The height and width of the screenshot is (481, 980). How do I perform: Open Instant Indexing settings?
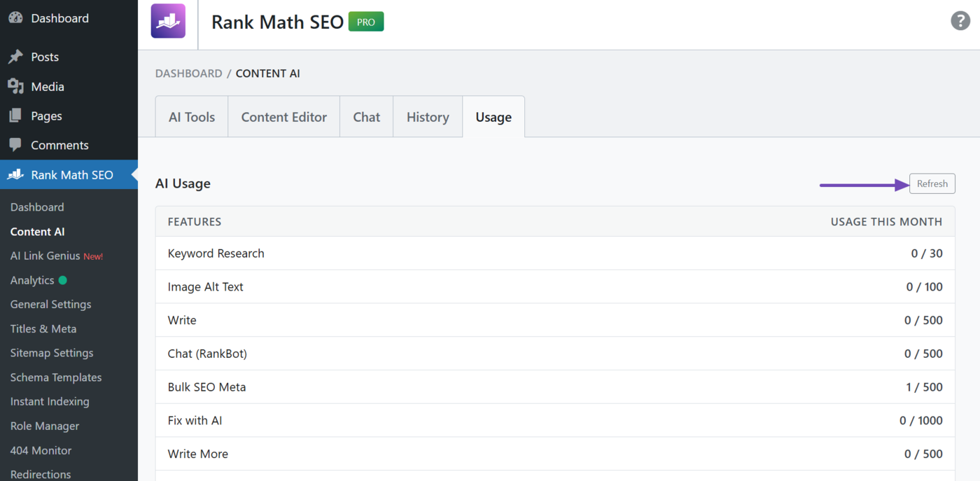[x=50, y=402]
